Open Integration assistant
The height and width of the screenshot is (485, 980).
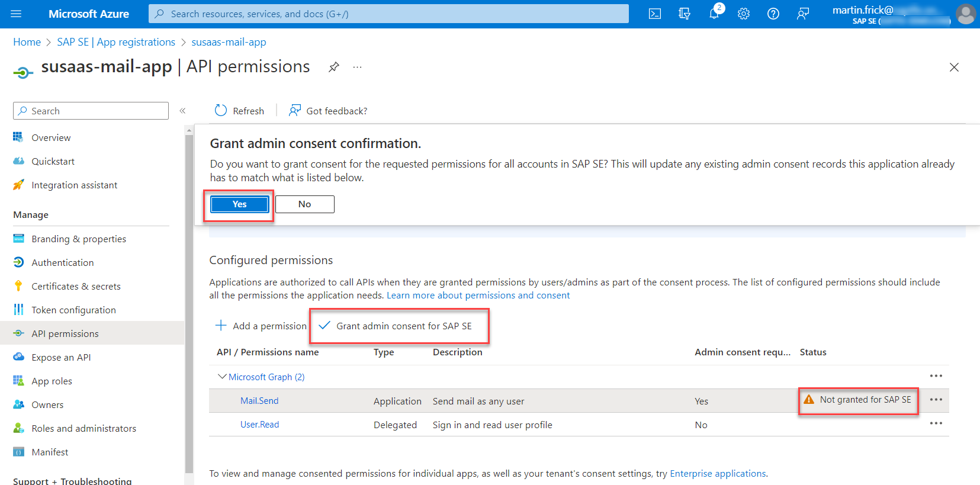74,185
